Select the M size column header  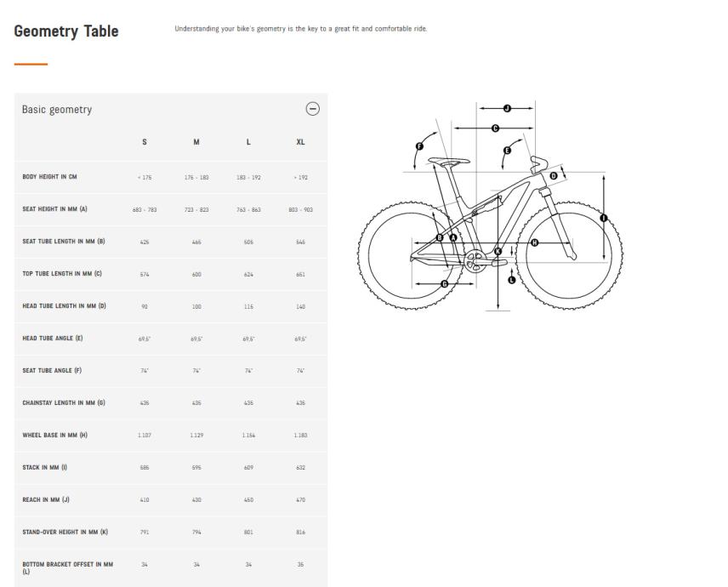click(x=196, y=142)
